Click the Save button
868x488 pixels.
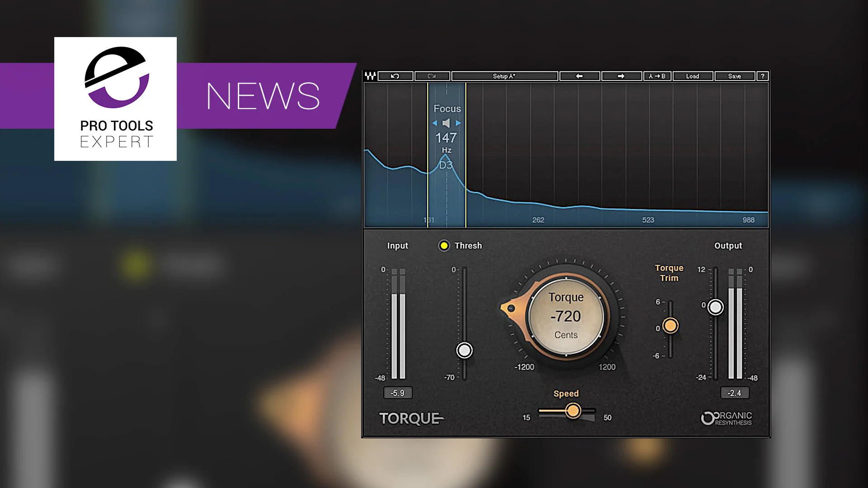tap(735, 76)
